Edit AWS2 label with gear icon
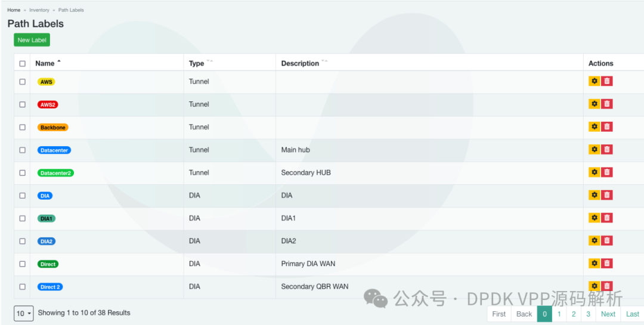 click(595, 104)
